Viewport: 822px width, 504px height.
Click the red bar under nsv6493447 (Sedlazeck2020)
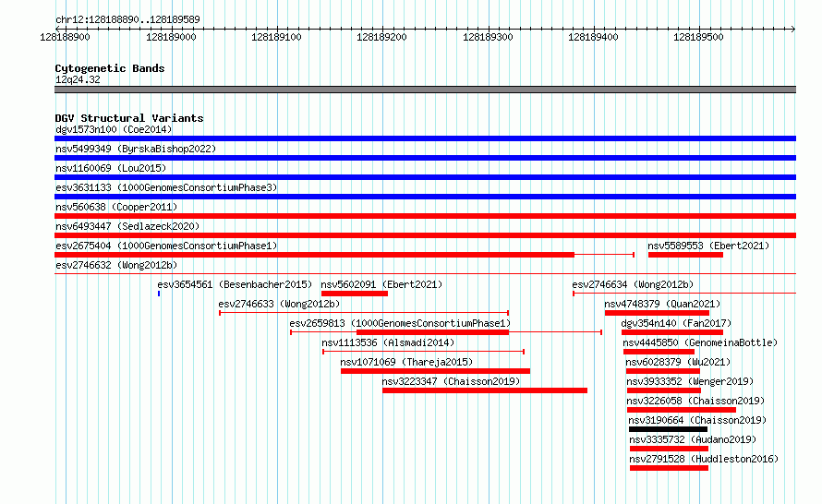pos(425,235)
